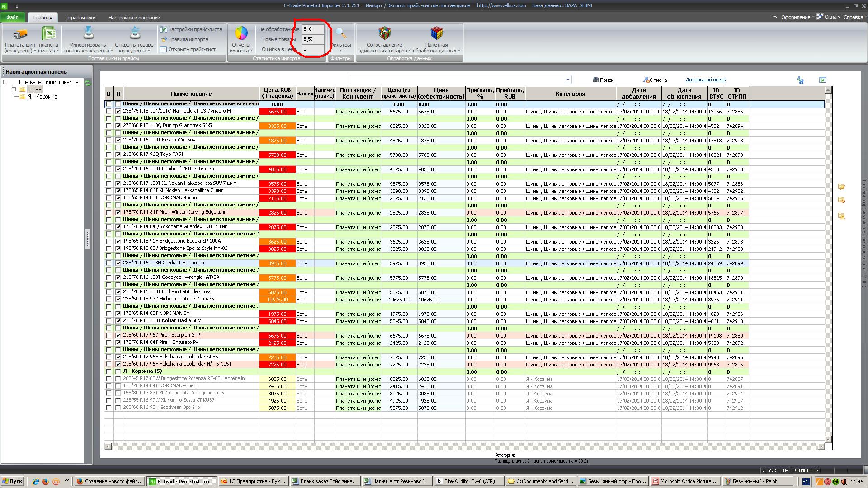
Task: Select Я - Корзина in the category tree
Action: coord(42,97)
